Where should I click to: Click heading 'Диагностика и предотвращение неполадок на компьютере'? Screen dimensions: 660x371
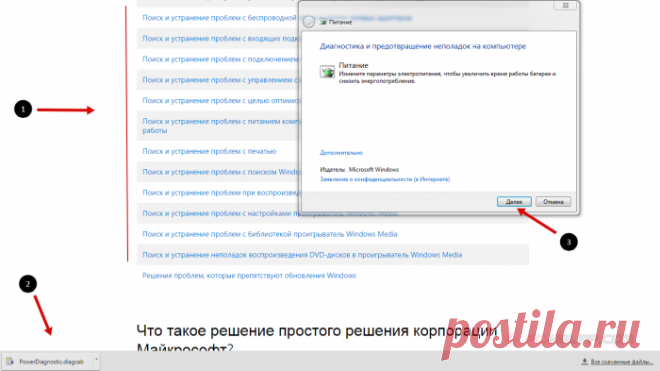click(423, 46)
